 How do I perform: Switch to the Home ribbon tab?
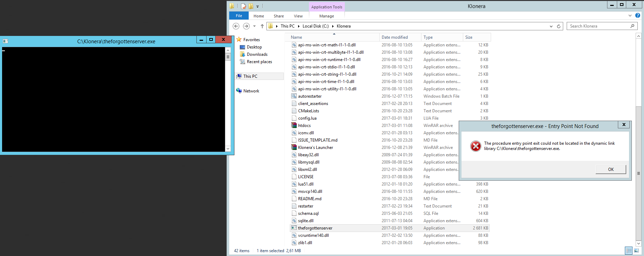pos(258,16)
